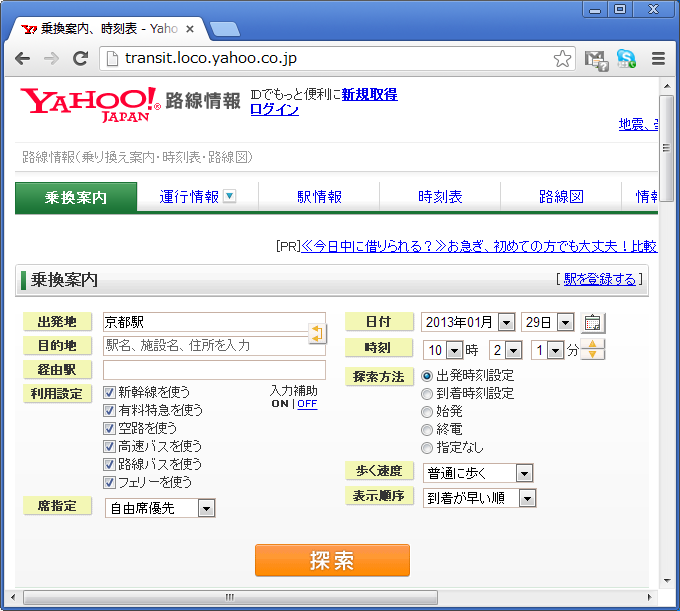Click the time up/down stepper arrows
This screenshot has width=680, height=611.
593,350
